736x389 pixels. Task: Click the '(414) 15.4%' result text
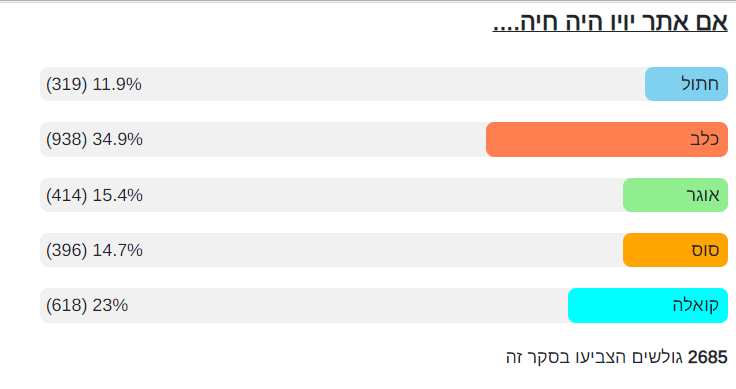(94, 195)
